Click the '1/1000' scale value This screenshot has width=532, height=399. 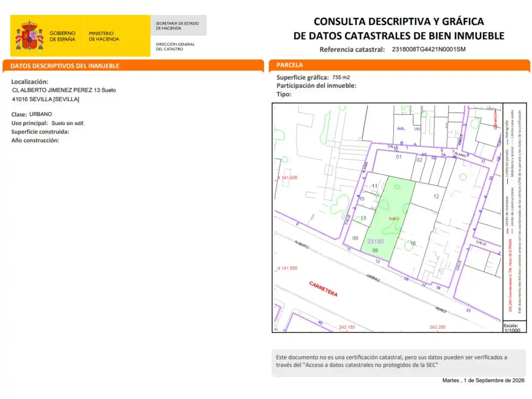[512, 330]
